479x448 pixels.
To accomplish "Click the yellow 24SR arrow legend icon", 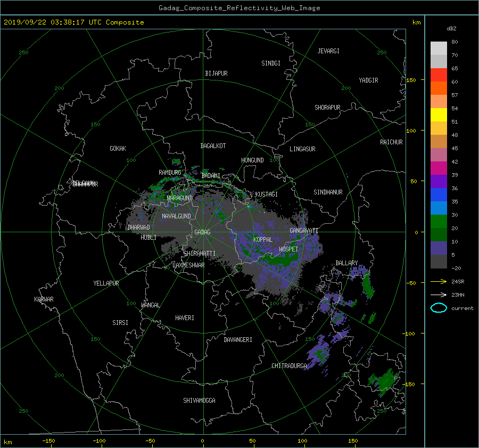I will point(439,281).
